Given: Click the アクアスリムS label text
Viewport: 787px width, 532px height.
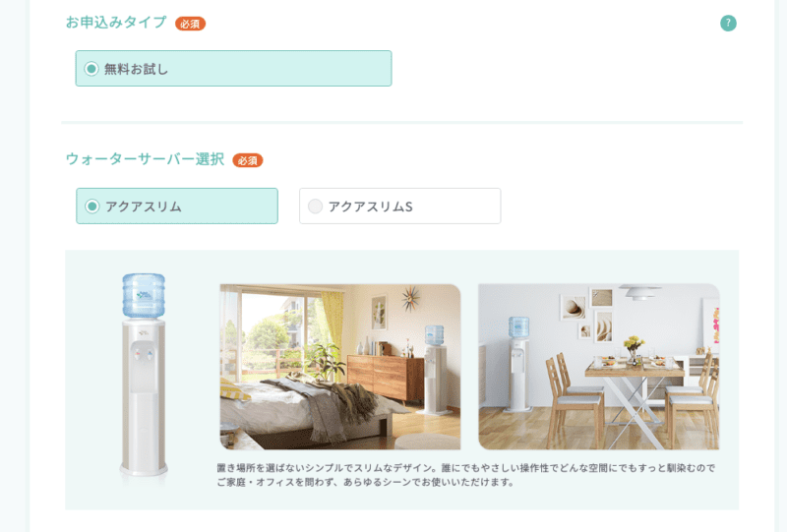Looking at the screenshot, I should click(371, 207).
